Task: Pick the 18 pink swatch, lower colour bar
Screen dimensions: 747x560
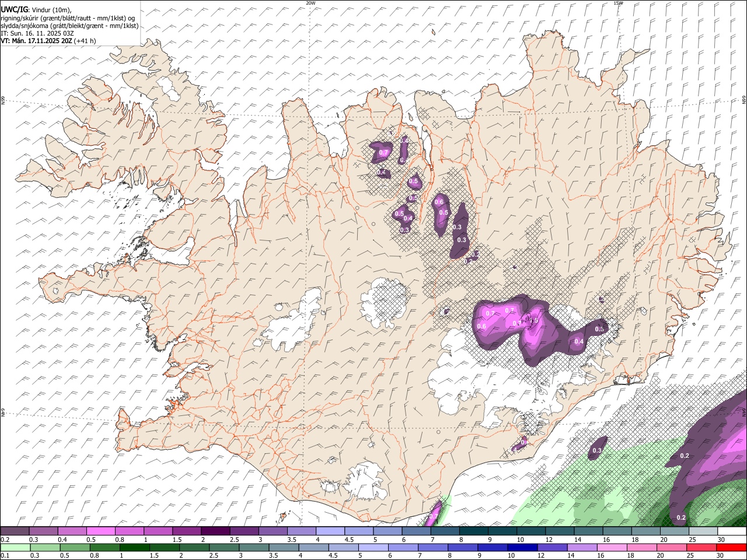Action: 643,547
